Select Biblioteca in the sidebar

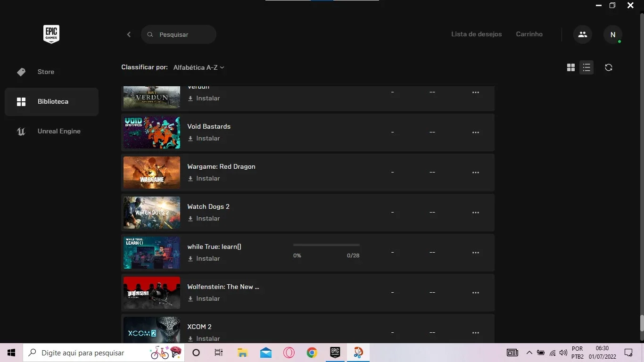coord(51,101)
